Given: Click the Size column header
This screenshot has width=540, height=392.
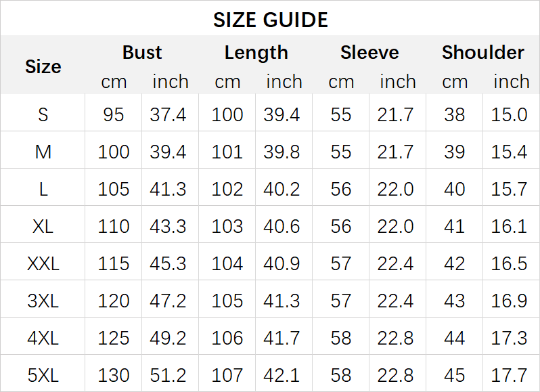Looking at the screenshot, I should pyautogui.click(x=43, y=66).
